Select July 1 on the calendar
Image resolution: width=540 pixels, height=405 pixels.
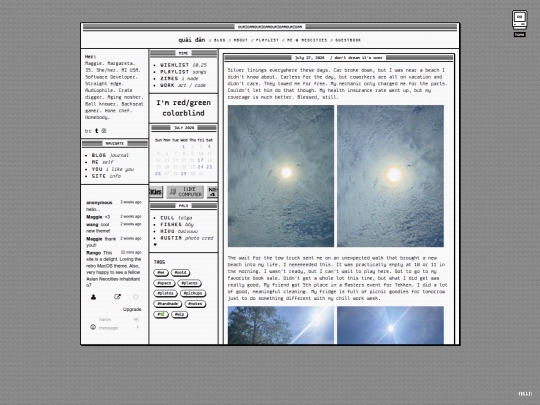pos(184,147)
